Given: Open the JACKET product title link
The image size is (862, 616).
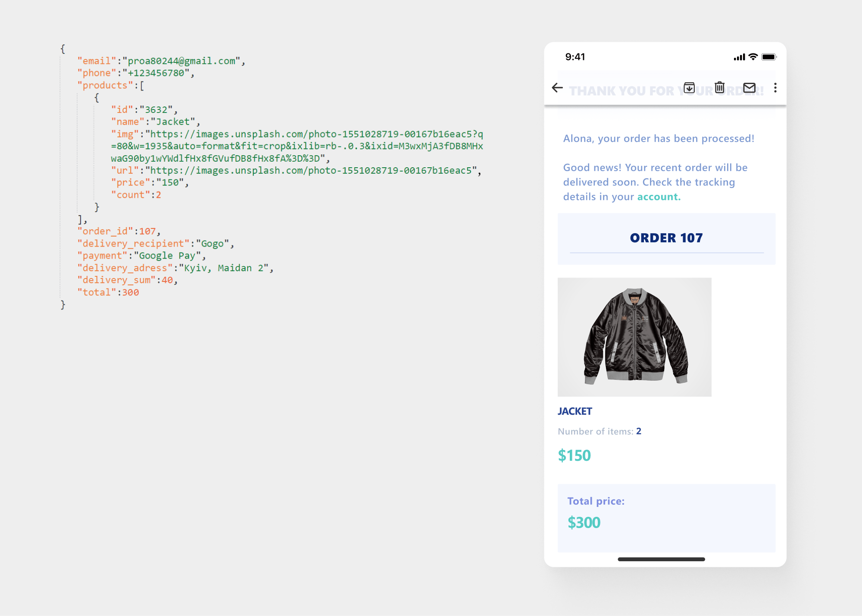Looking at the screenshot, I should 575,411.
